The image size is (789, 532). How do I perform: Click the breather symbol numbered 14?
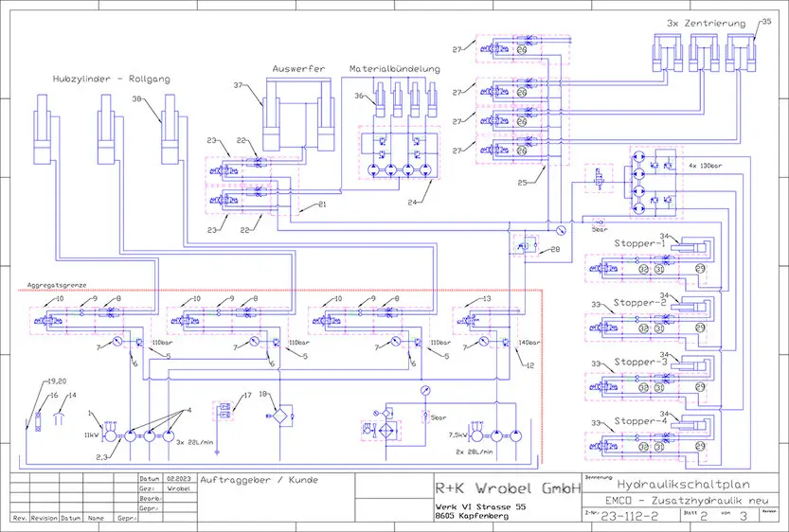coord(58,412)
